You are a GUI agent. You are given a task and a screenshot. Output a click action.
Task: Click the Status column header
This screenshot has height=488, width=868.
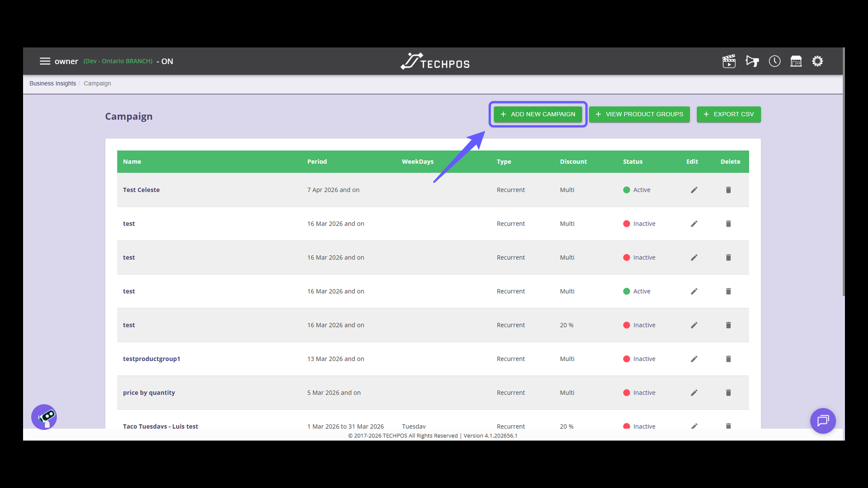(x=632, y=162)
